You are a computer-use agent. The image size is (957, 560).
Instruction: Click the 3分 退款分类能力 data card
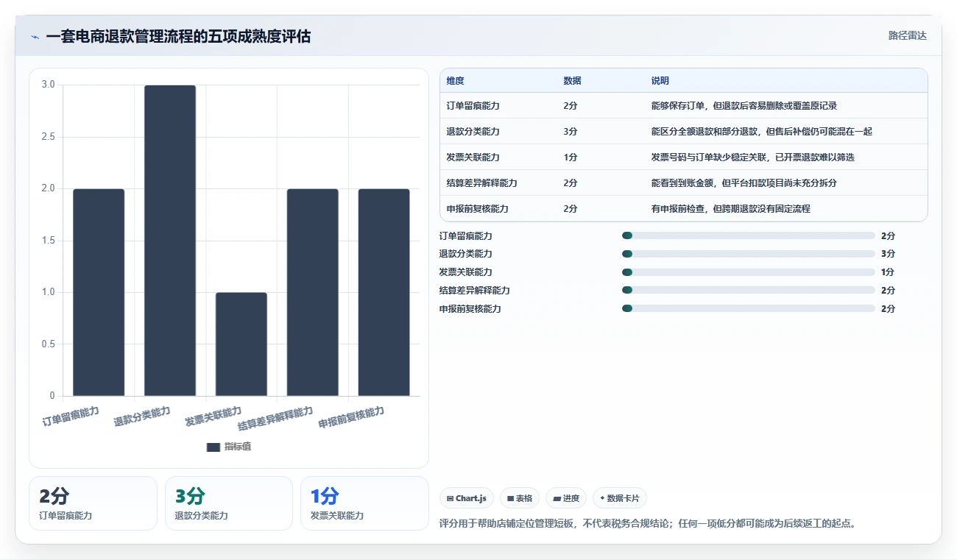tap(229, 503)
